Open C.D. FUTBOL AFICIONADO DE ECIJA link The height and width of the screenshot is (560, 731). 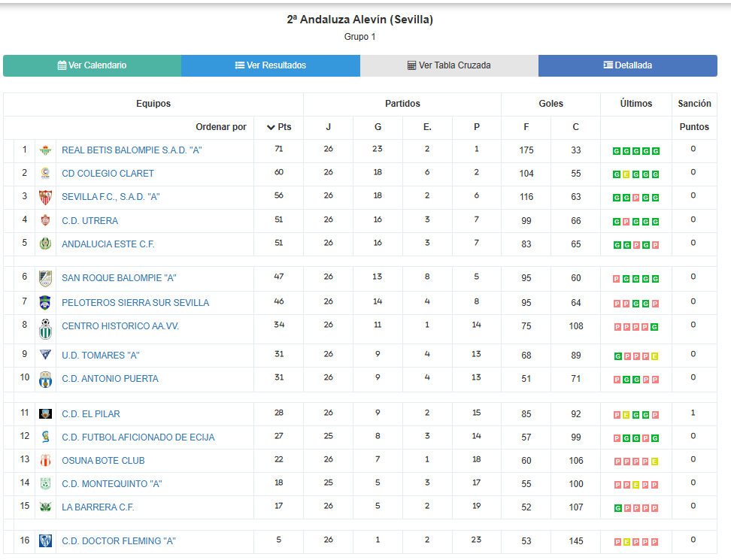tap(138, 437)
